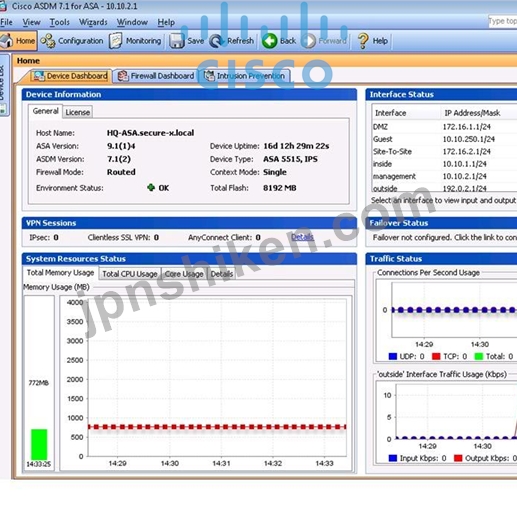Click the VPN Sessions Details link

302,237
